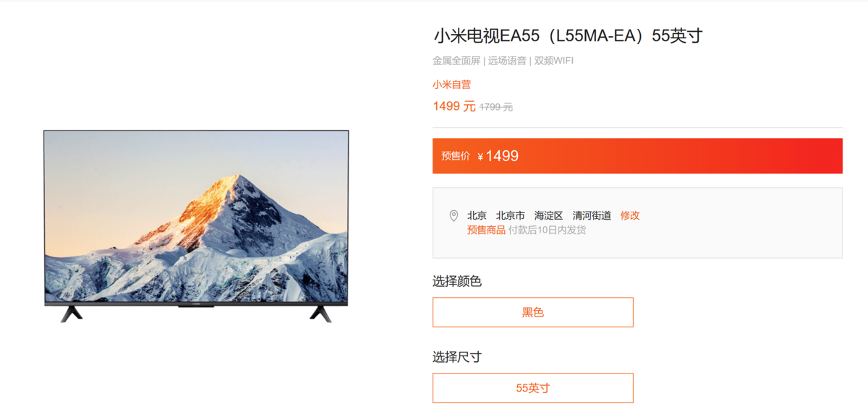Click the 选择颜色 heading
Image resolution: width=868 pixels, height=414 pixels.
pos(457,281)
